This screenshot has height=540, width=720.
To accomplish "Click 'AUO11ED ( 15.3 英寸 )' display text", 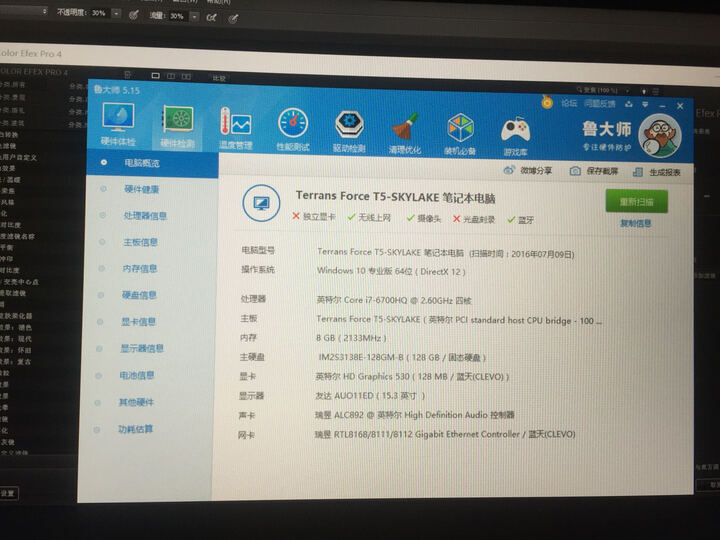I will (380, 396).
